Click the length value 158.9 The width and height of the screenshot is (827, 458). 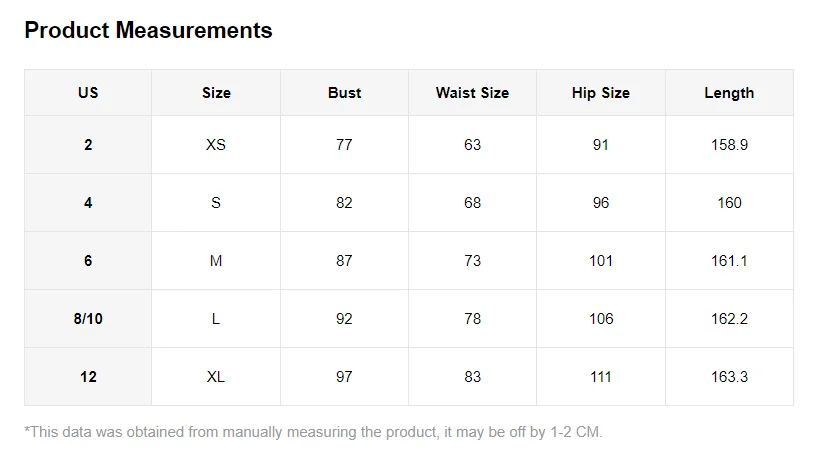729,145
